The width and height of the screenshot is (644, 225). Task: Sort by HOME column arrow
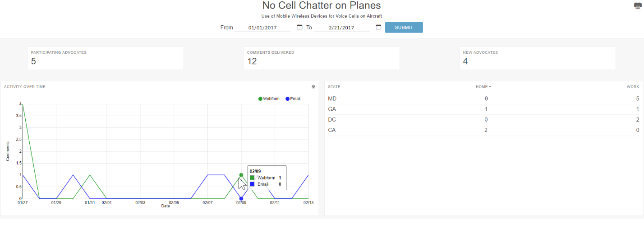coord(490,87)
